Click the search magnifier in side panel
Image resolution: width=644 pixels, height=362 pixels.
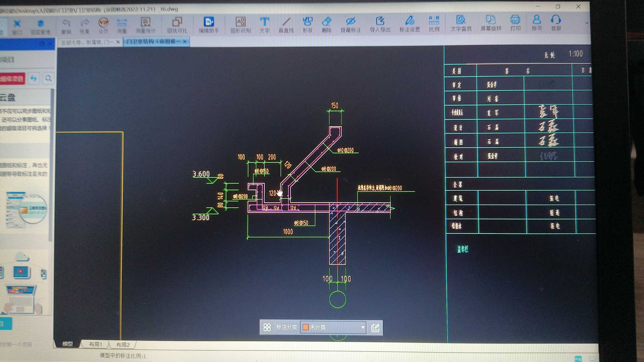click(x=48, y=78)
